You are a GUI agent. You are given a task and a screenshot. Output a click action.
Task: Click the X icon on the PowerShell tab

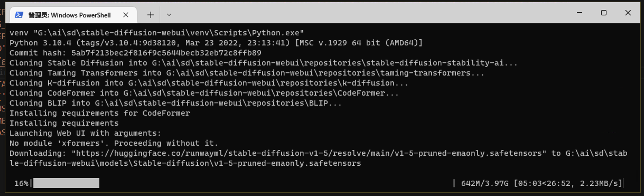(126, 15)
